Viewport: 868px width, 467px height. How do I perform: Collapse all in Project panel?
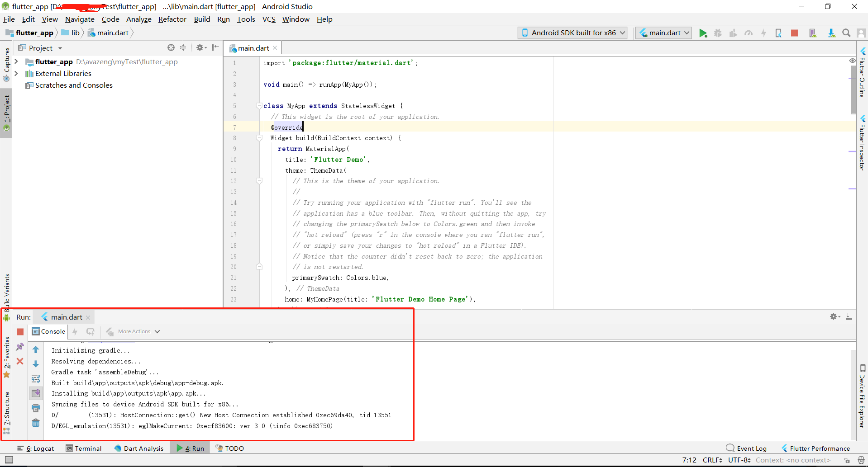point(183,47)
